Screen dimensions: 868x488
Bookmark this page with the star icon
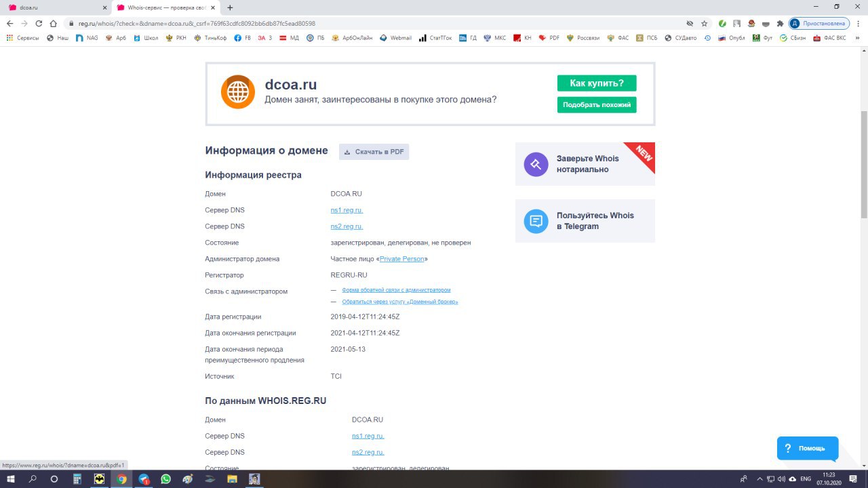coord(704,23)
